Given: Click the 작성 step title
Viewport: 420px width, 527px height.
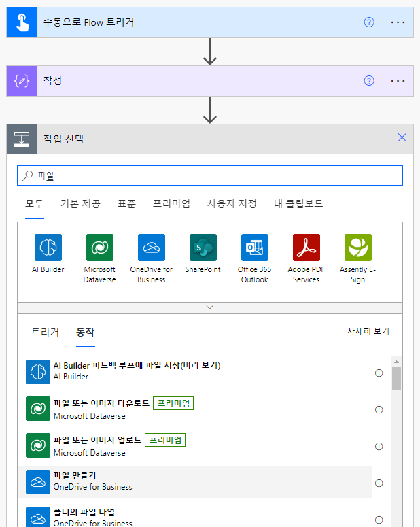Looking at the screenshot, I should 52,81.
